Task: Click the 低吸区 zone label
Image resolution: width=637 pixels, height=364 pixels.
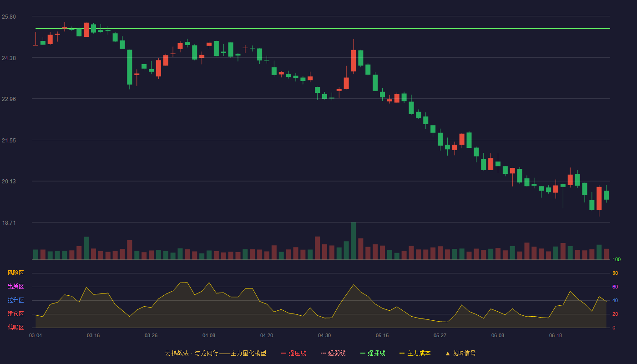Action: (x=15, y=327)
